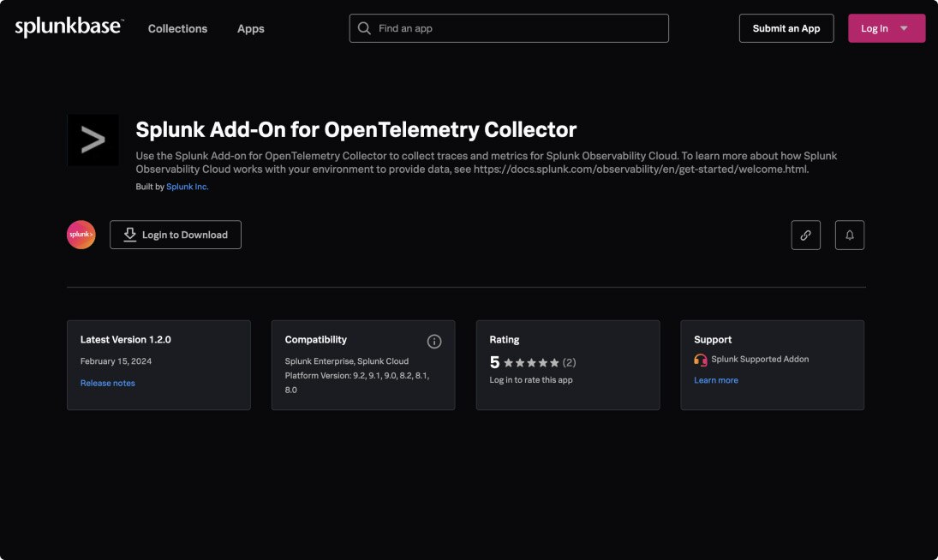Open the Collections menu
This screenshot has width=938, height=560.
pyautogui.click(x=177, y=28)
